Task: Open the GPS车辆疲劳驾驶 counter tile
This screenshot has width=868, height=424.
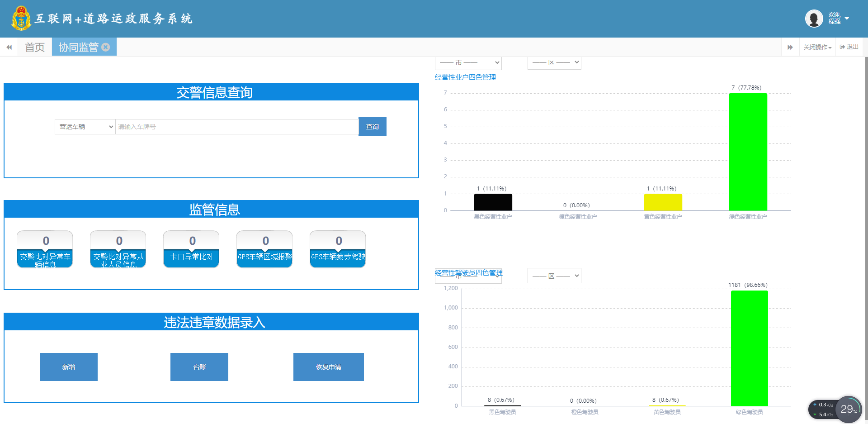Action: coord(338,249)
